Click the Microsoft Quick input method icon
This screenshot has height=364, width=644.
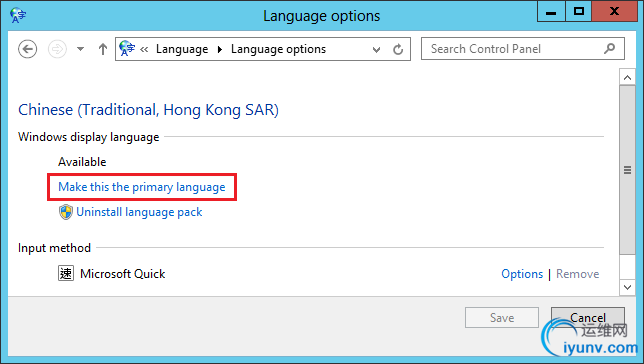[66, 273]
